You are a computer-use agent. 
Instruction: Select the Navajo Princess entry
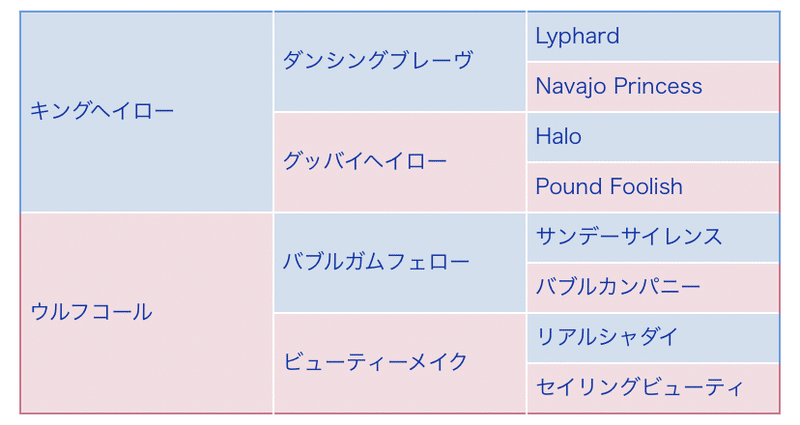point(654,87)
